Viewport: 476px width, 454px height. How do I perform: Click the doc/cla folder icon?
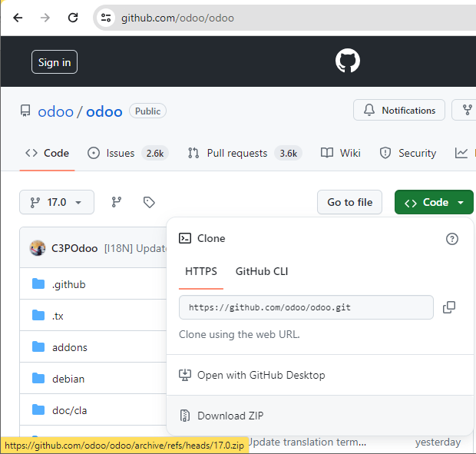click(38, 409)
